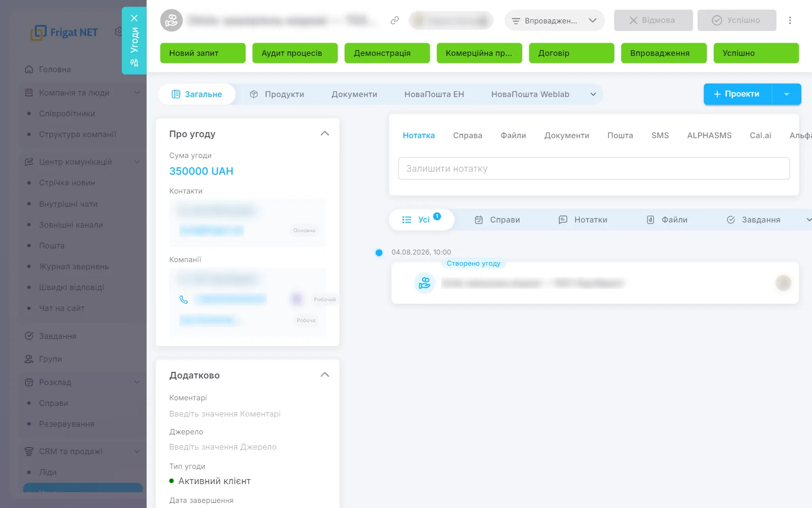Click the Центр комунікацій icon in sidebar

29,162
